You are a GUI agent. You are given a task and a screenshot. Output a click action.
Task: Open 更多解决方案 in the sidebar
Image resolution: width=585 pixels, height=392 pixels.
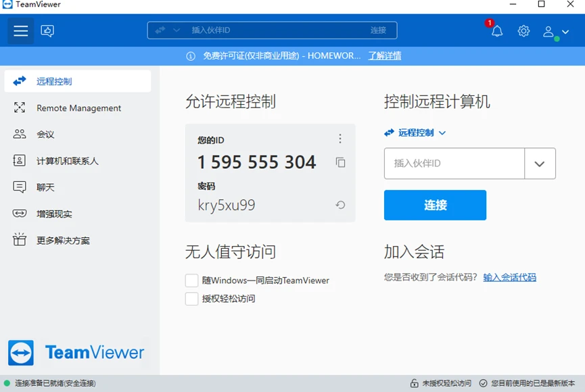click(x=78, y=240)
